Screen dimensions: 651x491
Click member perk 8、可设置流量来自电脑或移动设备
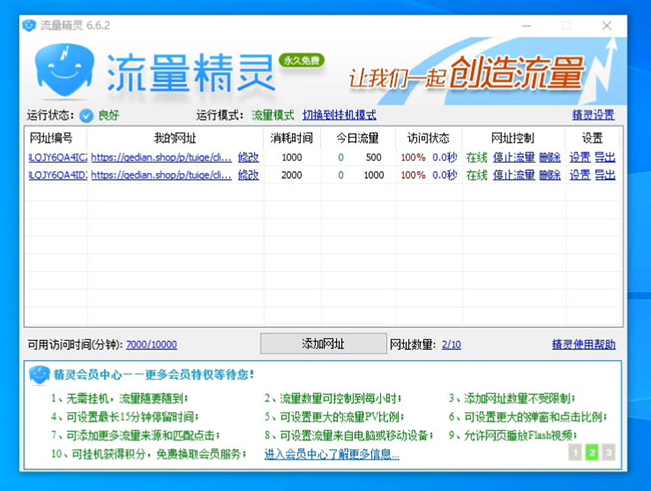349,435
